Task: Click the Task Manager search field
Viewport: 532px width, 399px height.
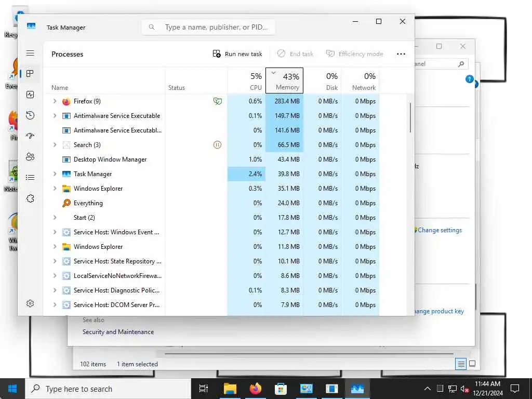Action: click(208, 27)
